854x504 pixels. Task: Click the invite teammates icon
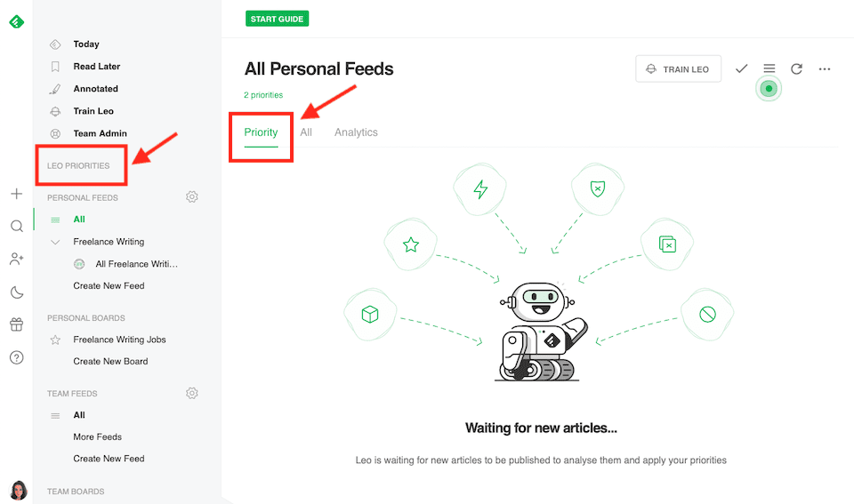[x=16, y=259]
